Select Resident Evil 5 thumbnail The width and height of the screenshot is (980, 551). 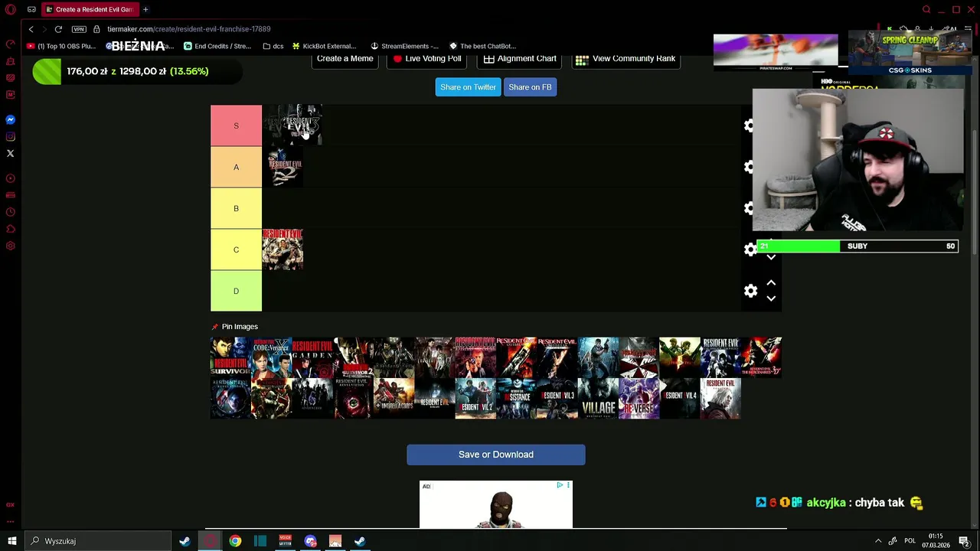680,357
